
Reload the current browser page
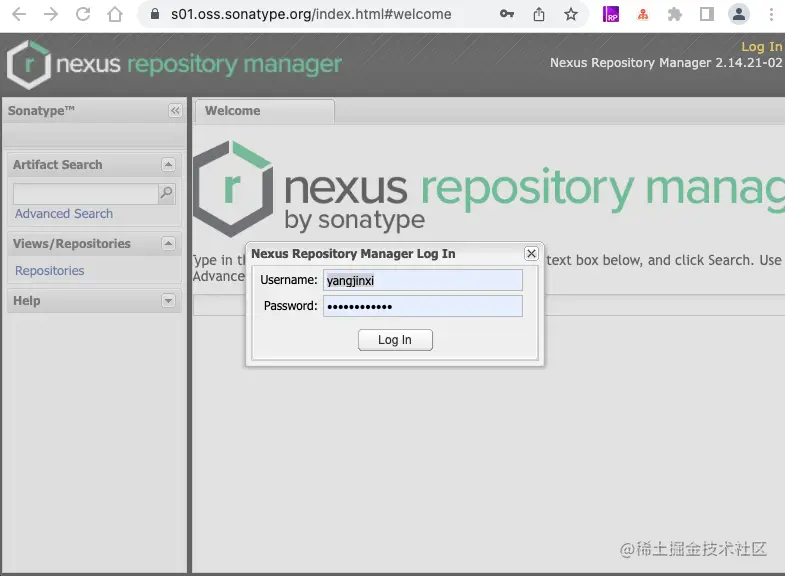point(83,14)
